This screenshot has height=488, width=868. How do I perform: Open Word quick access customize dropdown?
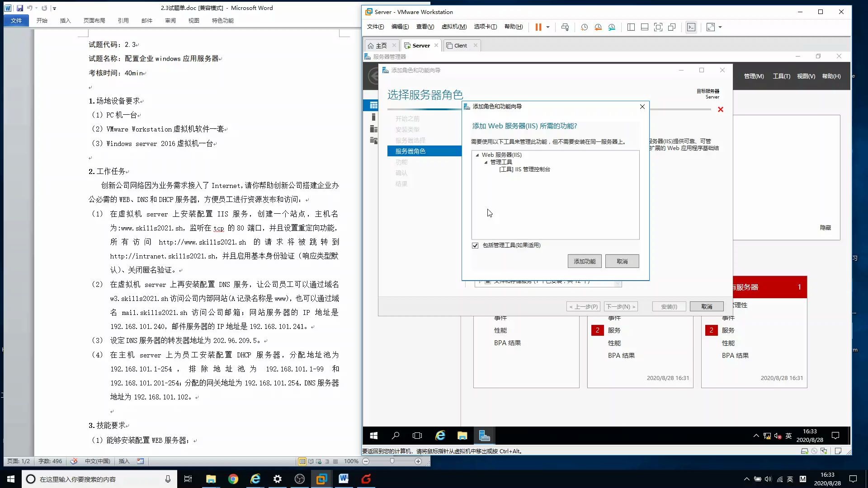tap(54, 8)
